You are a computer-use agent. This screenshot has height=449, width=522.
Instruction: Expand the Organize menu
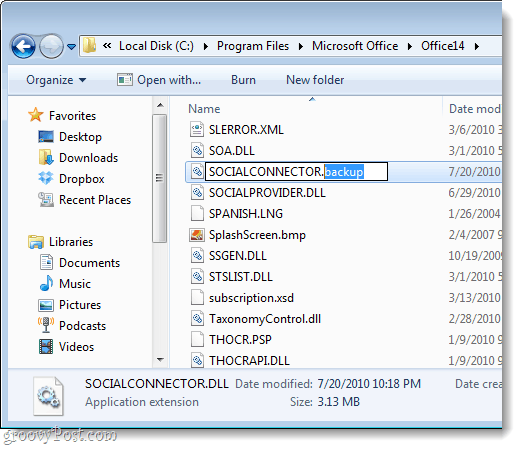(x=56, y=80)
